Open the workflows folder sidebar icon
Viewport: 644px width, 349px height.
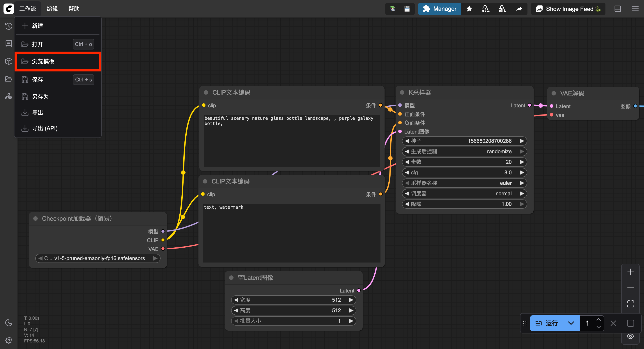tap(9, 79)
